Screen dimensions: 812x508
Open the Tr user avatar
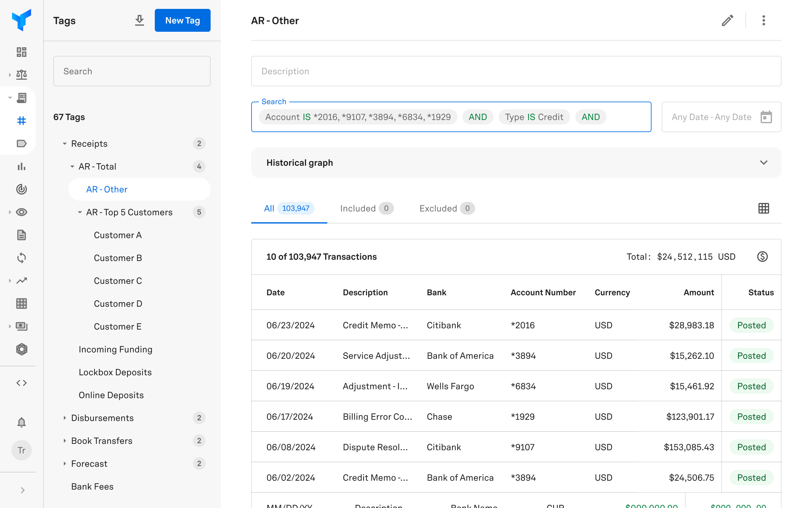tap(22, 450)
